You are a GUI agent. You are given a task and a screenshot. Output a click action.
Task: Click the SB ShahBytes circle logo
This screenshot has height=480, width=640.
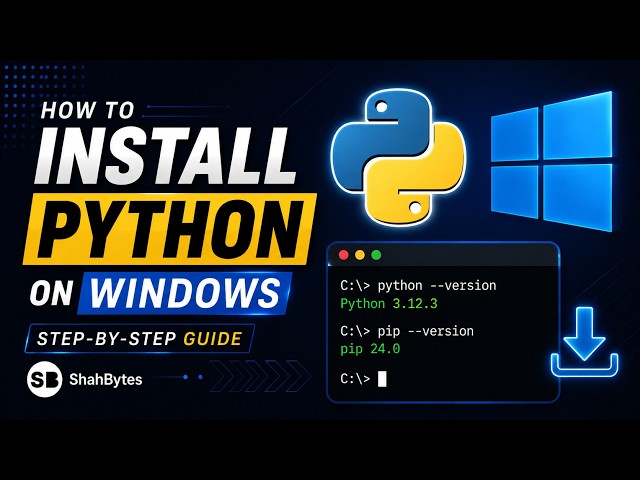pos(44,379)
